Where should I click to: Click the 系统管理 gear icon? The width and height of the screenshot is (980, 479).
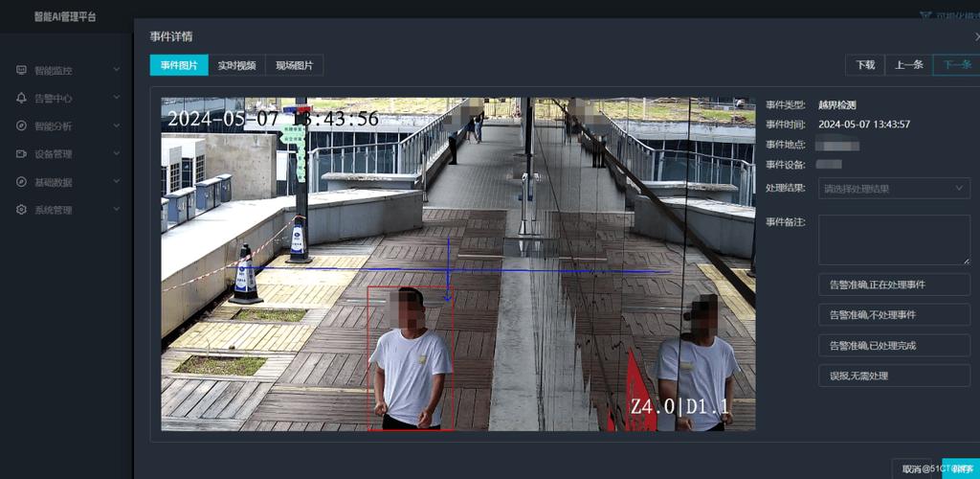click(x=21, y=210)
